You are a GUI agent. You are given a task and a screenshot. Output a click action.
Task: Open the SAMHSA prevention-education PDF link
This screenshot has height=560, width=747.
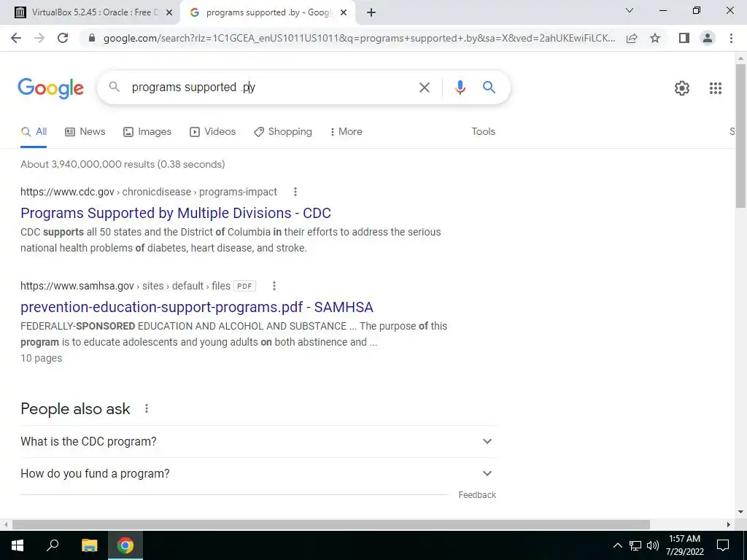197,307
